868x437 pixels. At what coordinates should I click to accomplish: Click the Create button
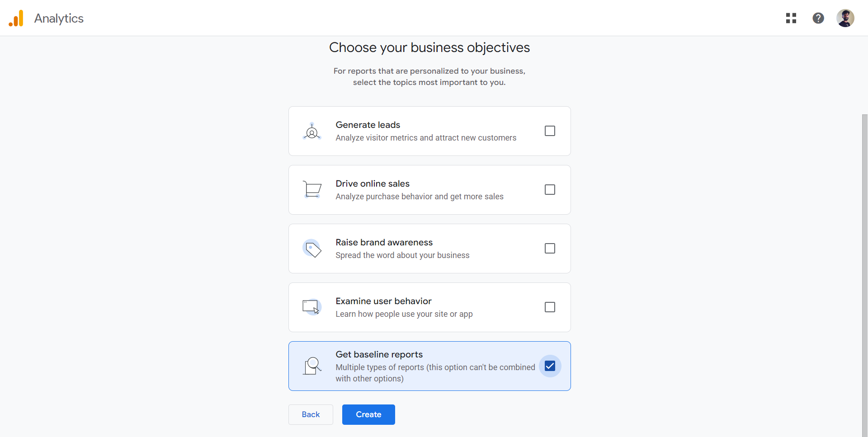tap(368, 414)
